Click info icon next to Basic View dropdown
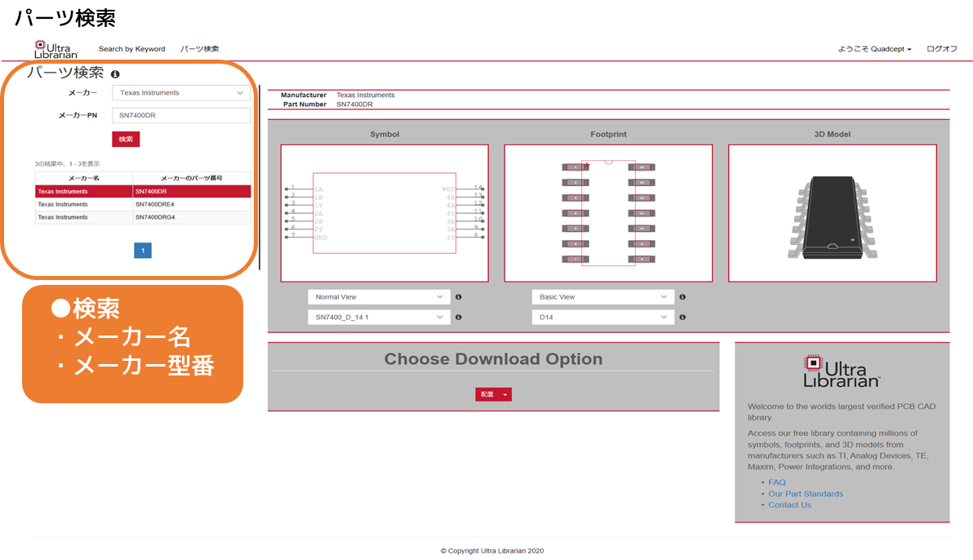Viewport: 973px width, 560px height. pos(682,297)
